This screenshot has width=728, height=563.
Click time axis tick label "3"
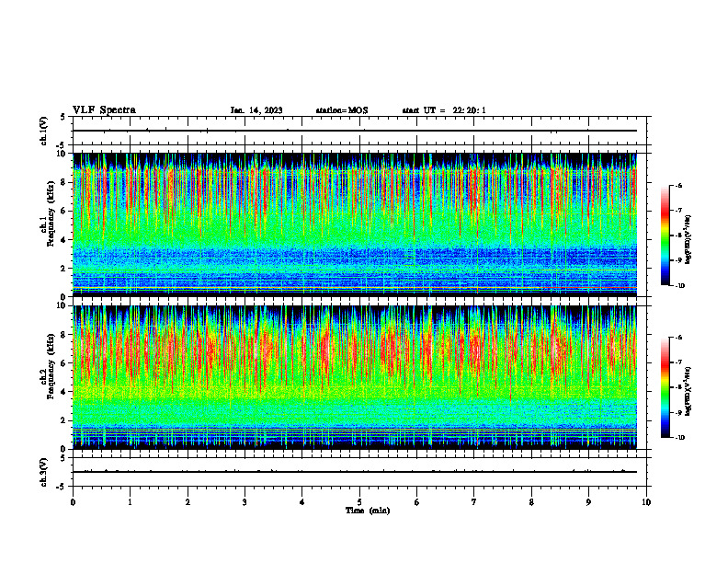[x=245, y=502]
